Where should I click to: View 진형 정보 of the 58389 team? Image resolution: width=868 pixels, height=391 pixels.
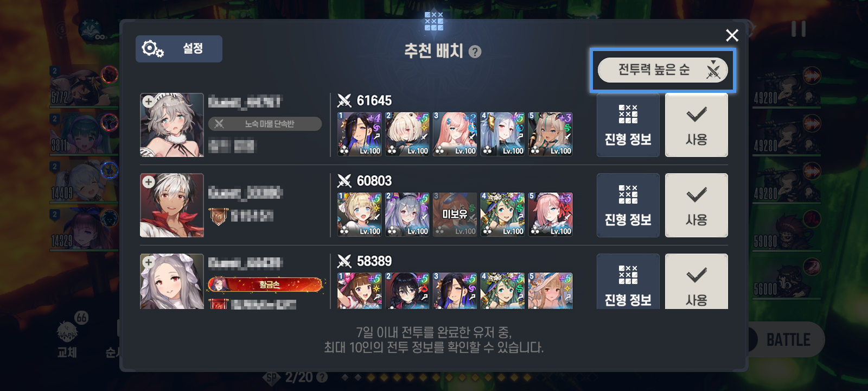click(x=628, y=281)
